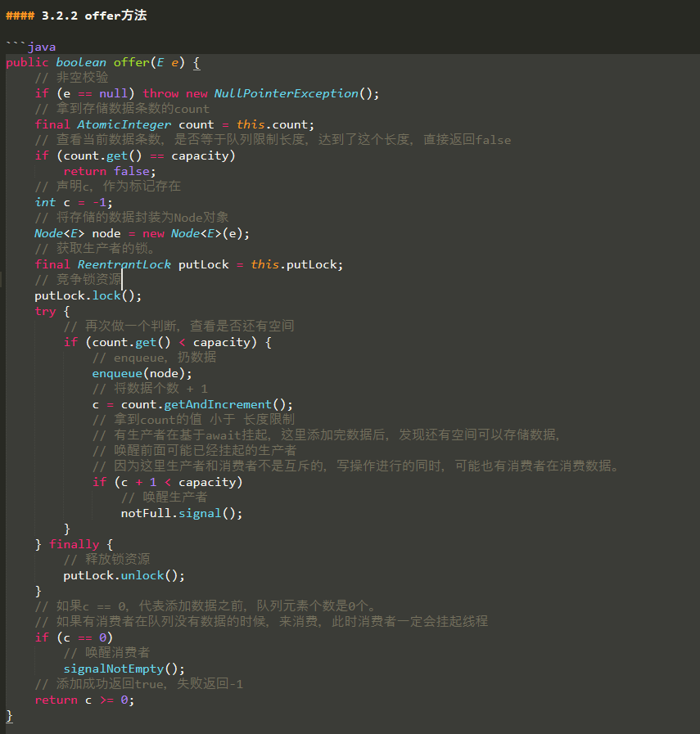Click the comment '// 拿到存储数据条数的count'
This screenshot has height=734, width=700.
pos(122,109)
